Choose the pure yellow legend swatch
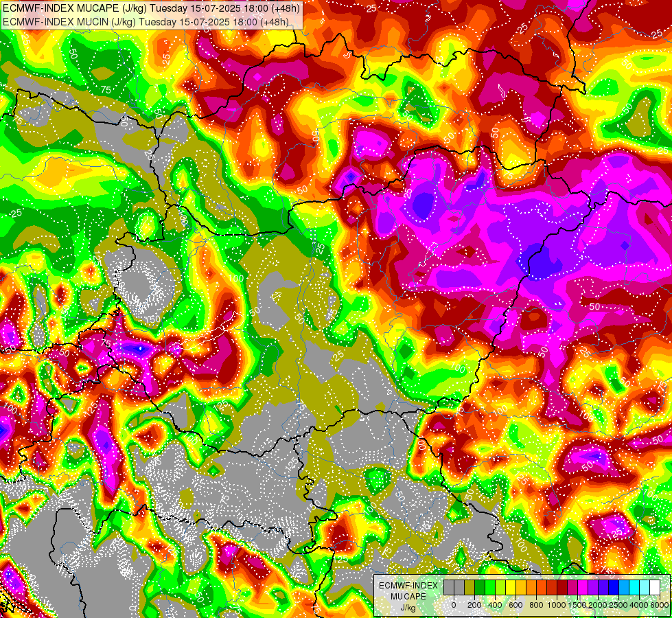This screenshot has width=672, height=618. coord(511,587)
